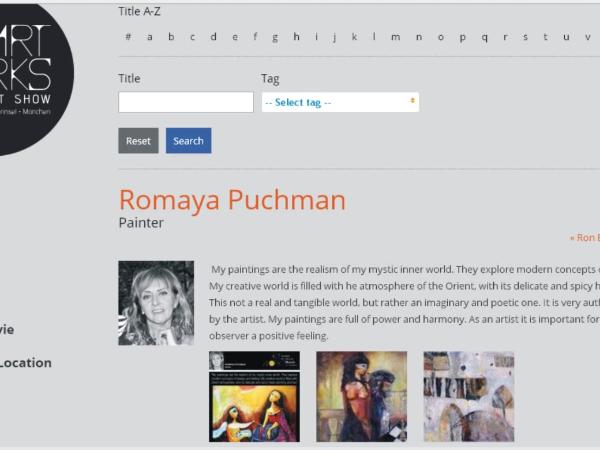Show titles starting with letter p
The width and height of the screenshot is (600, 450).
(x=462, y=38)
